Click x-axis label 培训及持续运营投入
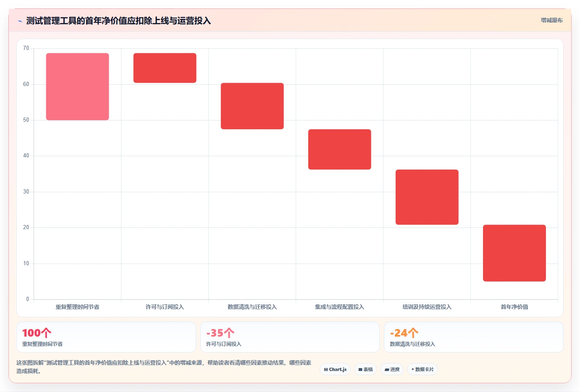 pyautogui.click(x=427, y=307)
